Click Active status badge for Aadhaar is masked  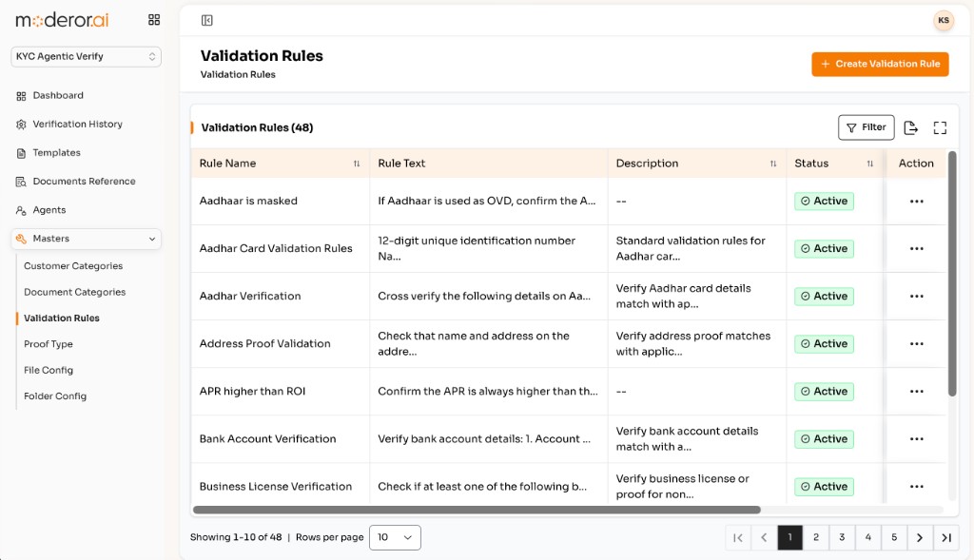(x=825, y=202)
